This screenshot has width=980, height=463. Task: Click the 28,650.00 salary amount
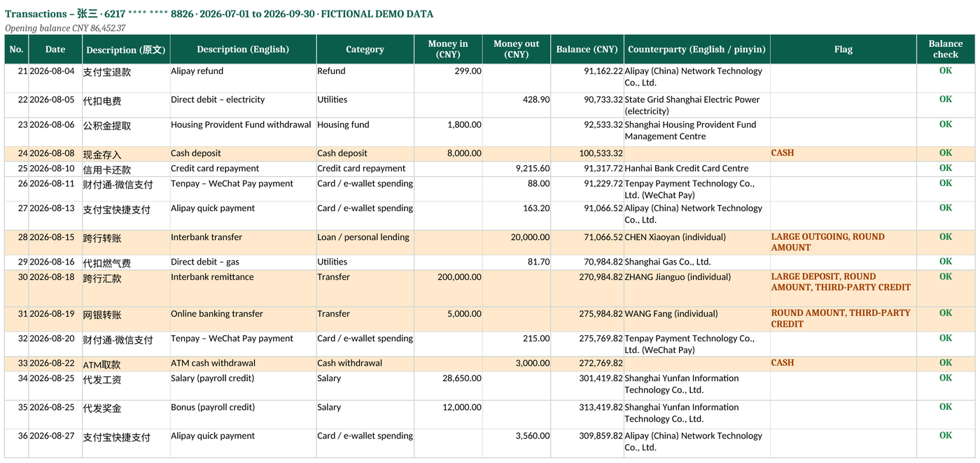pyautogui.click(x=448, y=385)
